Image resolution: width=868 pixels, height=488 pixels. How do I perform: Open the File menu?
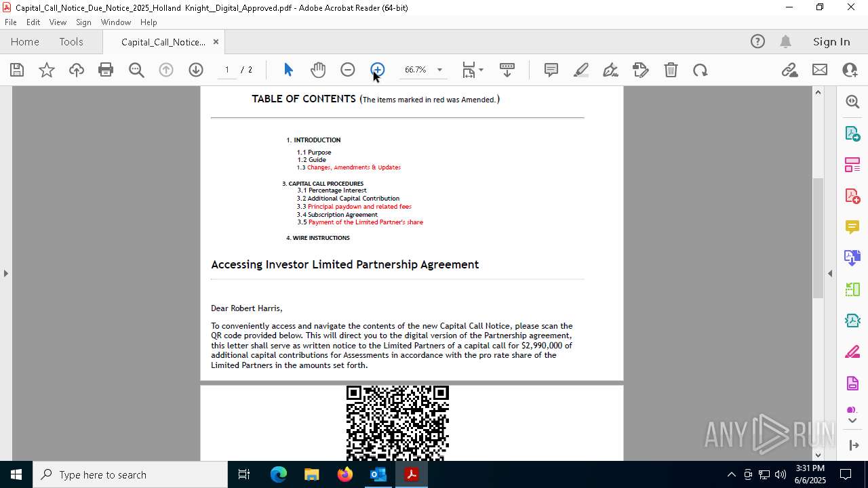[11, 22]
